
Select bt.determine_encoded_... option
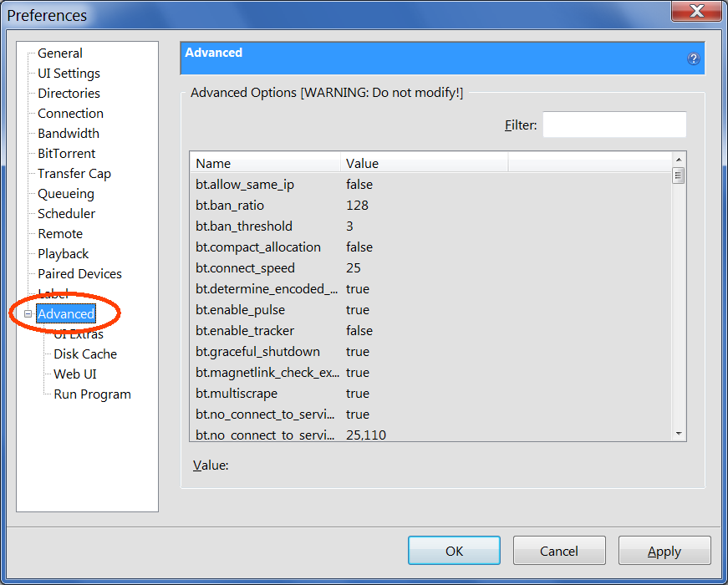[x=430, y=289]
